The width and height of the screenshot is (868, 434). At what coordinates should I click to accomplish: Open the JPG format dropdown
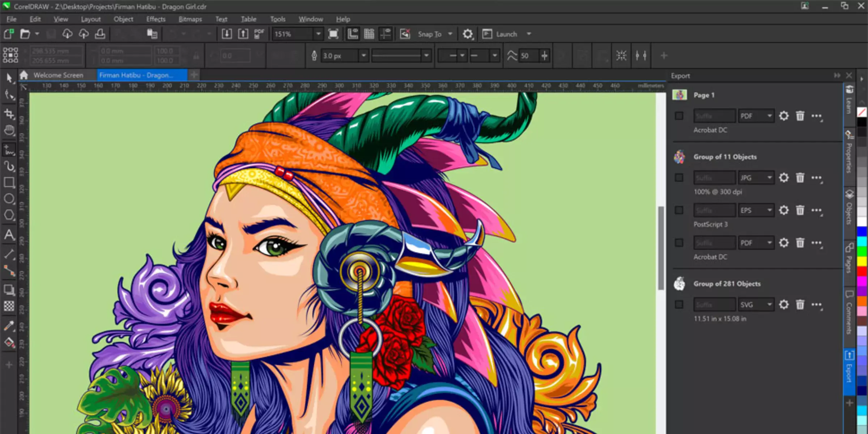pyautogui.click(x=770, y=178)
